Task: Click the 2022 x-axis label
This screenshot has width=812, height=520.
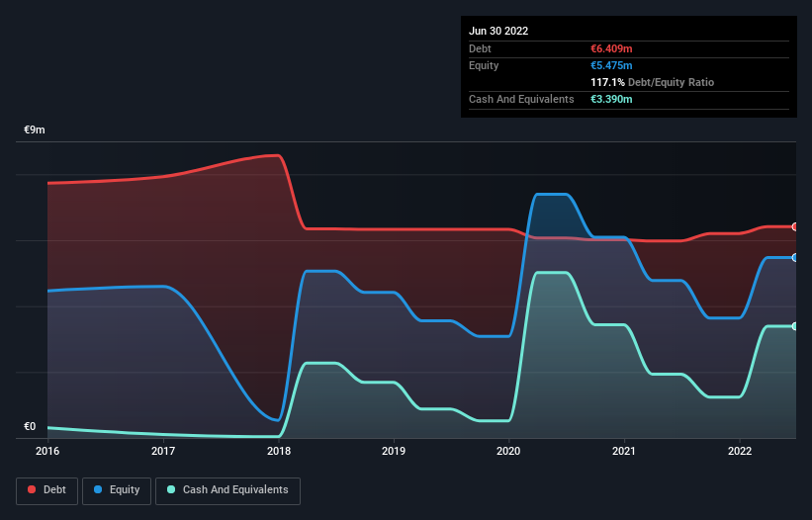Action: click(740, 451)
